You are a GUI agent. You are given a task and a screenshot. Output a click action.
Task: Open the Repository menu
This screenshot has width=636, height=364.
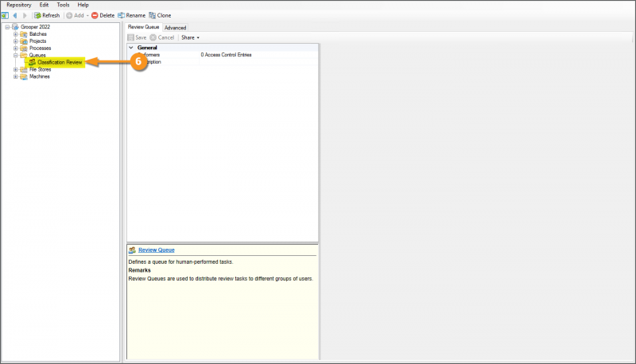coord(18,5)
